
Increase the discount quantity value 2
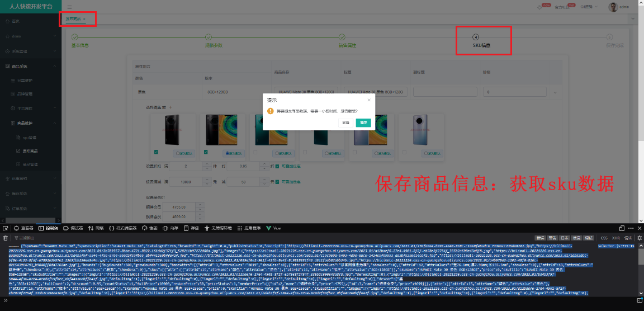coord(207,164)
